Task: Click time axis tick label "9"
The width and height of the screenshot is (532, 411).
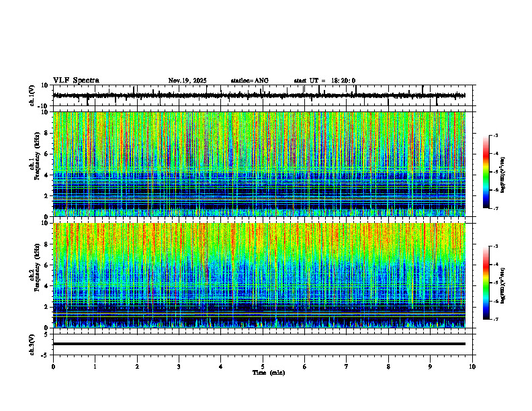Action: click(x=430, y=367)
